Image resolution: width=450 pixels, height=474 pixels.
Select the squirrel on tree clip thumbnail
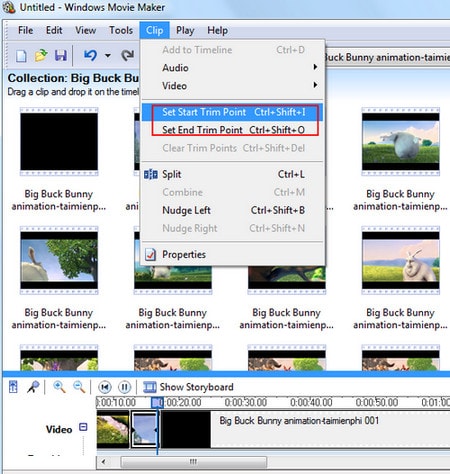coord(59,260)
